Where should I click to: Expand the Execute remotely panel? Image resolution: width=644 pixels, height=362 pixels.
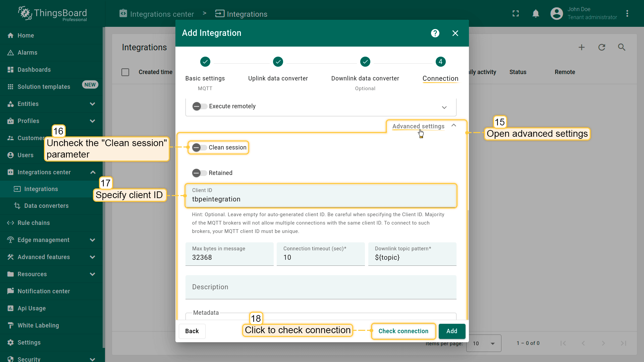coord(444,107)
